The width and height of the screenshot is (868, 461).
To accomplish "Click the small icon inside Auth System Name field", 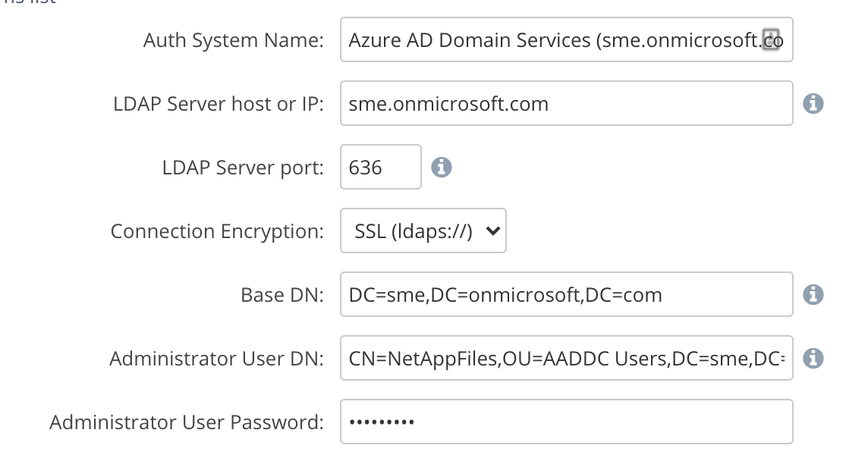I will [771, 39].
